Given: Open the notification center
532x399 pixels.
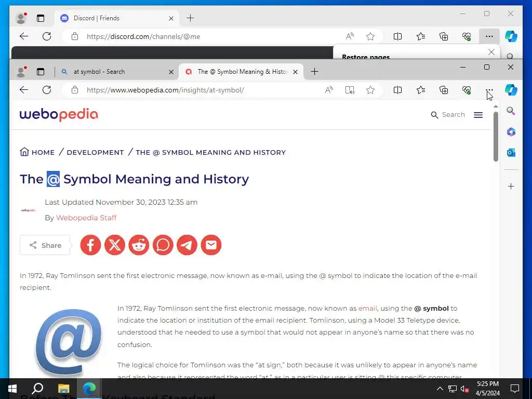Looking at the screenshot, I should [515, 389].
